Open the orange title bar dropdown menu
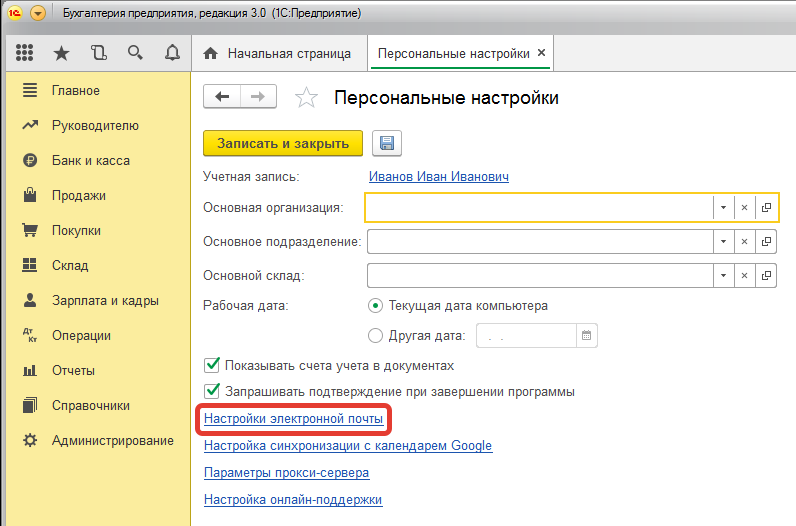 [38, 13]
